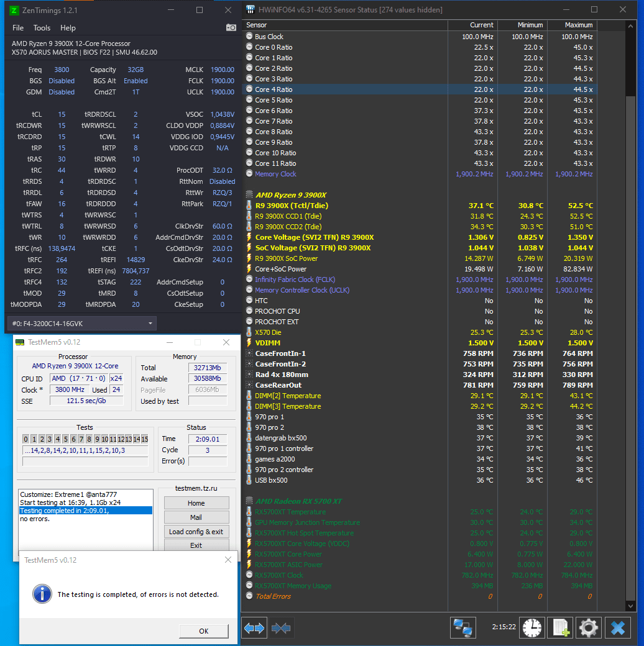Screen dimensions: 644x646
Task: Click the clock icon beside Bus Clock
Action: coord(249,36)
